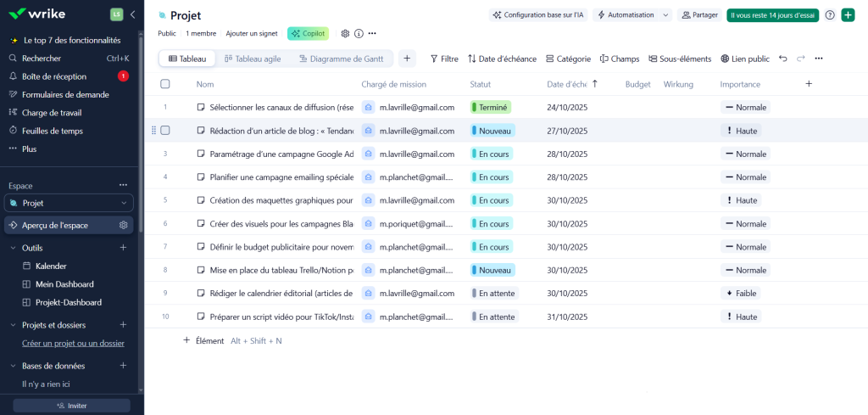Open the help question mark icon
The height and width of the screenshot is (415, 868).
830,15
